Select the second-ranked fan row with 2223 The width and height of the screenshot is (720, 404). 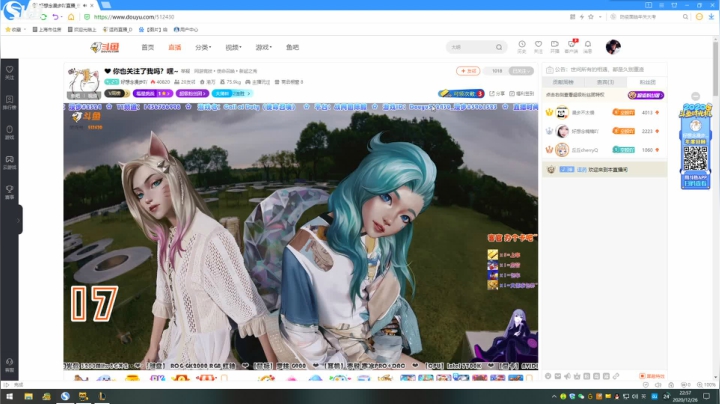pyautogui.click(x=604, y=131)
